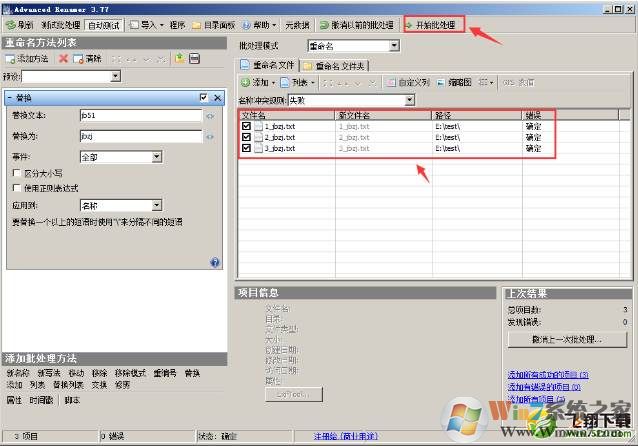The height and width of the screenshot is (446, 638).
Task: Open Metadata (元数据) from toolbar
Action: (x=297, y=25)
